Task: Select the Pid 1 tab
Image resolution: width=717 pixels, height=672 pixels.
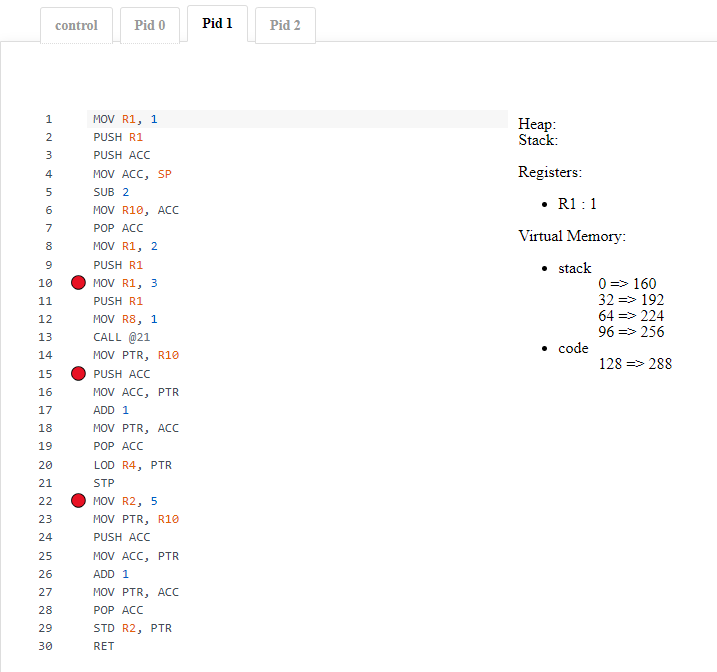Action: pos(217,23)
